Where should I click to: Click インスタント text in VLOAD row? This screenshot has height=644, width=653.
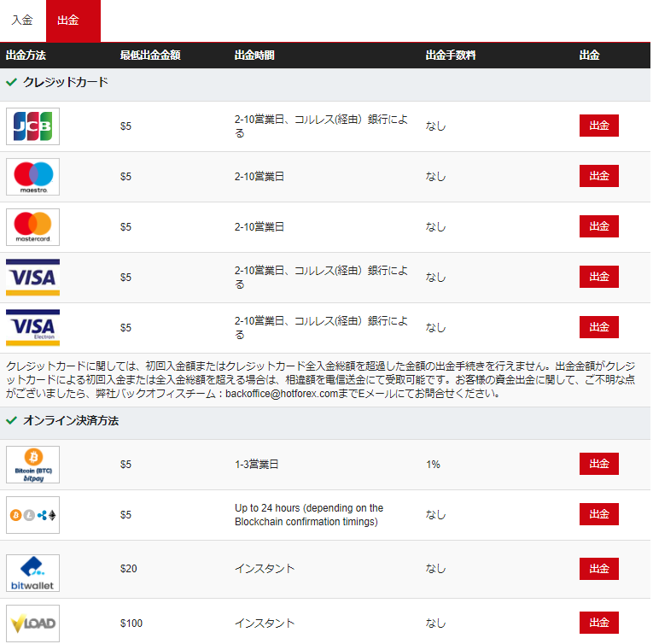pyautogui.click(x=265, y=624)
